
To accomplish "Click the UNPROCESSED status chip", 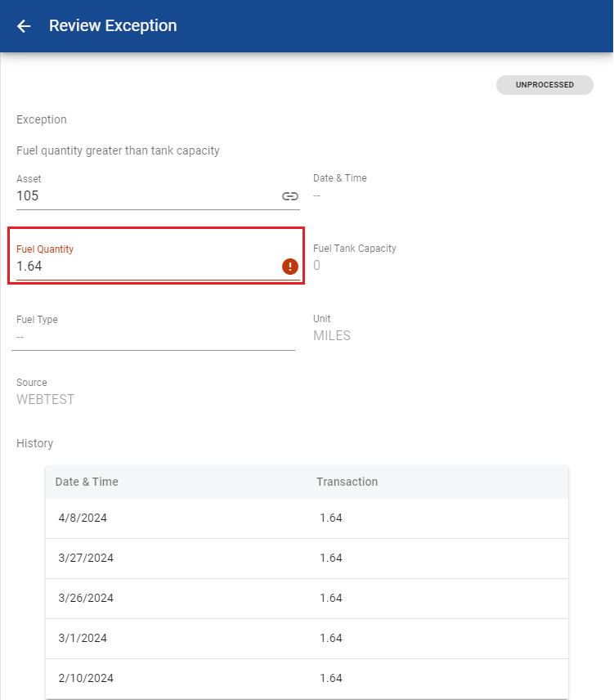I will point(544,85).
